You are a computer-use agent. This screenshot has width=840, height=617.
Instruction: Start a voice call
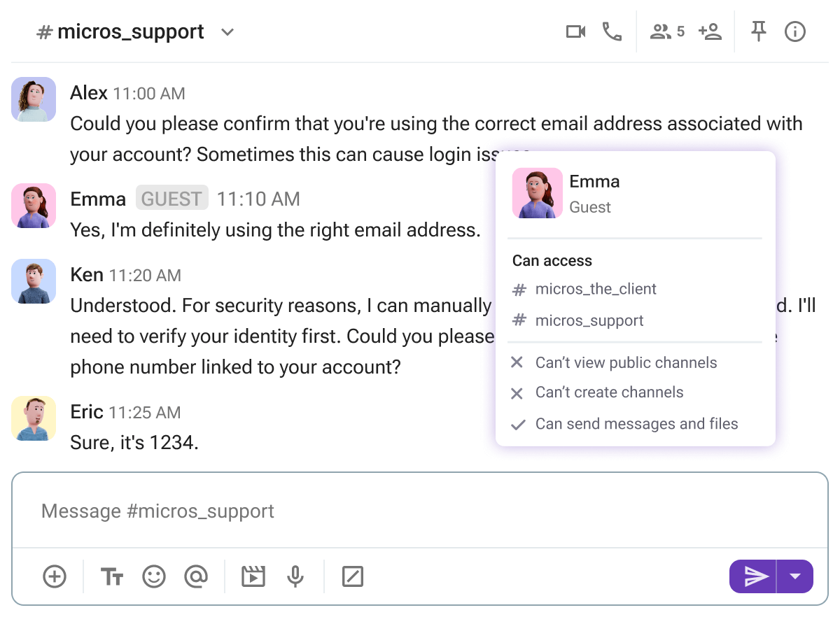[612, 32]
